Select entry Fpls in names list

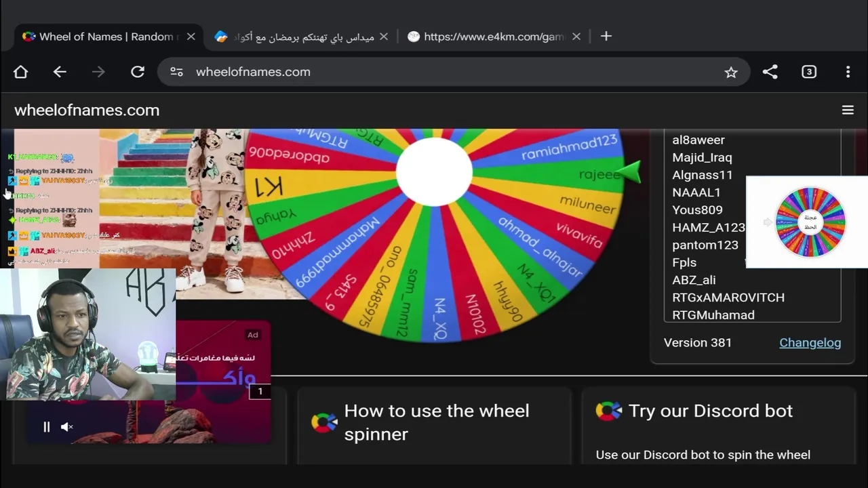684,262
